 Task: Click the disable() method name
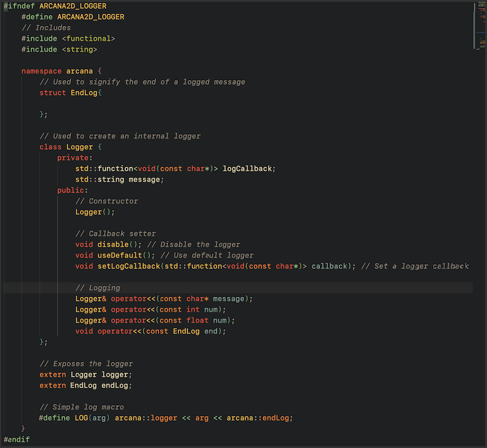click(x=113, y=244)
